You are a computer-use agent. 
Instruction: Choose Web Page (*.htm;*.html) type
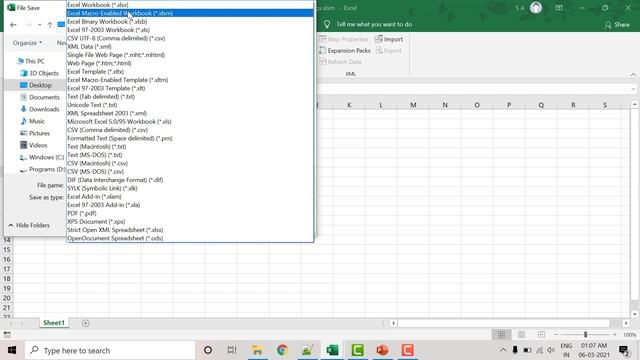[190, 63]
